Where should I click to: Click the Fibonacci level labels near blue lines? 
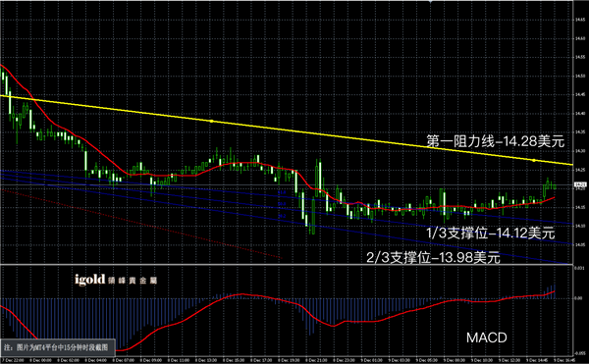pyautogui.click(x=282, y=204)
